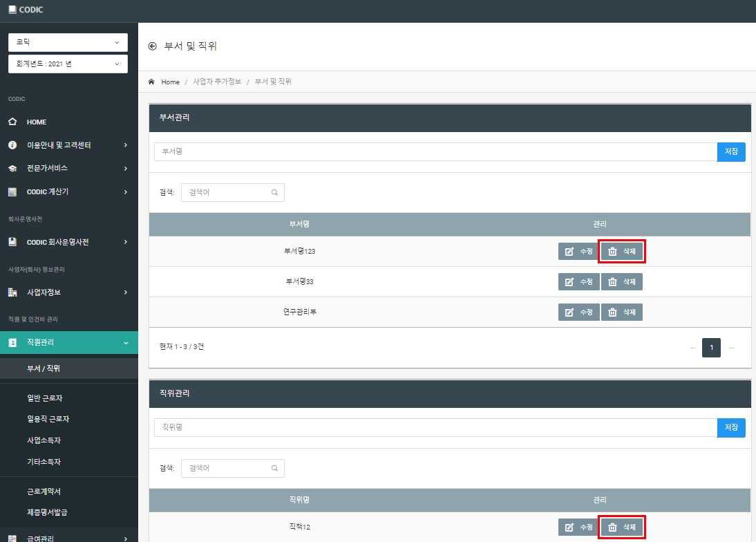This screenshot has height=542, width=756.
Task: Click into the 부서명 input field
Action: pos(435,152)
